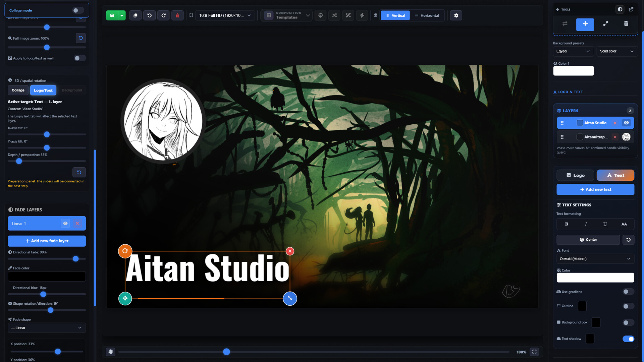Toggle Apply to logo/text as well

pos(79,58)
